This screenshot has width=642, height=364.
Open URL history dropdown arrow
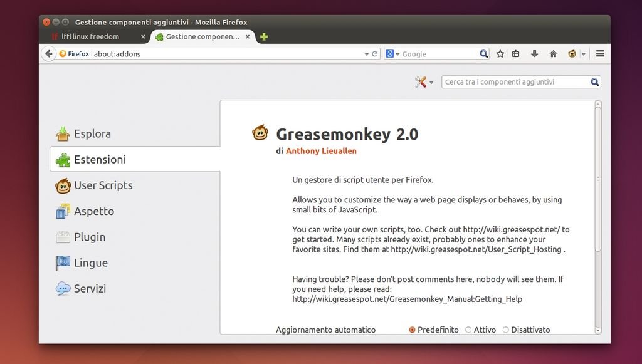pos(366,54)
